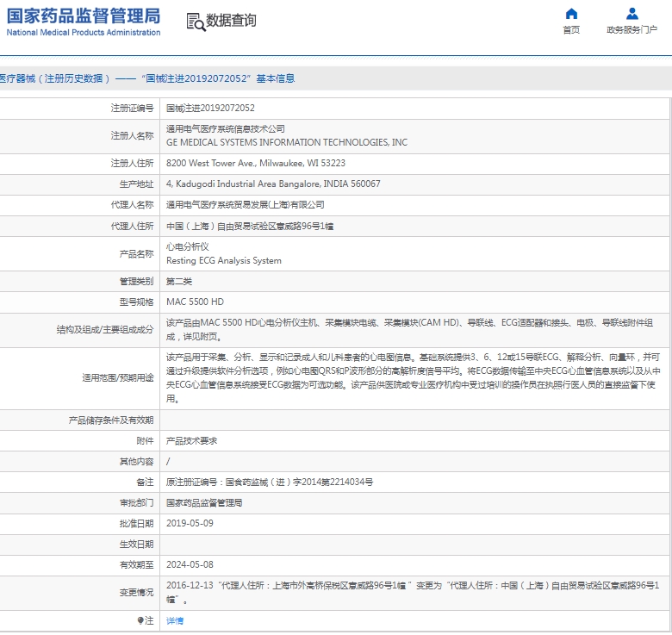The height and width of the screenshot is (635, 672).
Task: Click the 生效日期 label
Action: tap(136, 545)
